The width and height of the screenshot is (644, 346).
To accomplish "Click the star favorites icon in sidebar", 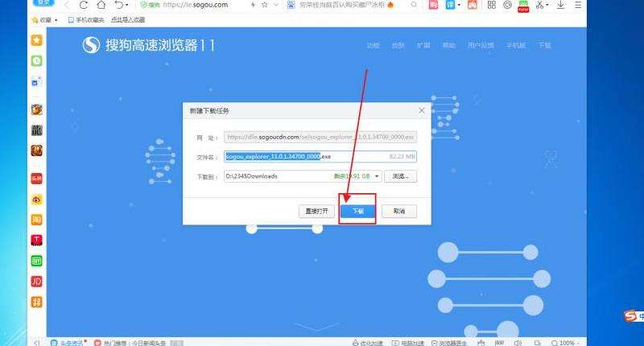I will (x=36, y=40).
